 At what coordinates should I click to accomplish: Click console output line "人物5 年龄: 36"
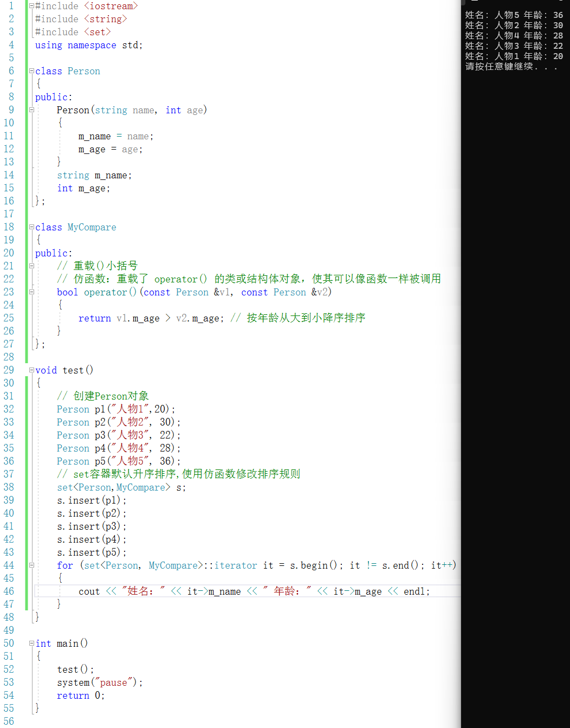pos(514,15)
